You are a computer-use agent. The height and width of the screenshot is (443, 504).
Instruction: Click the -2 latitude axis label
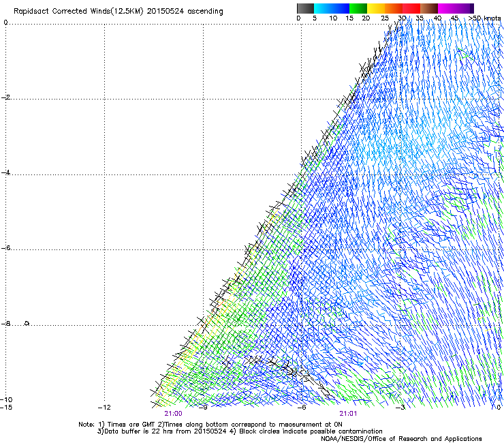tap(5, 97)
